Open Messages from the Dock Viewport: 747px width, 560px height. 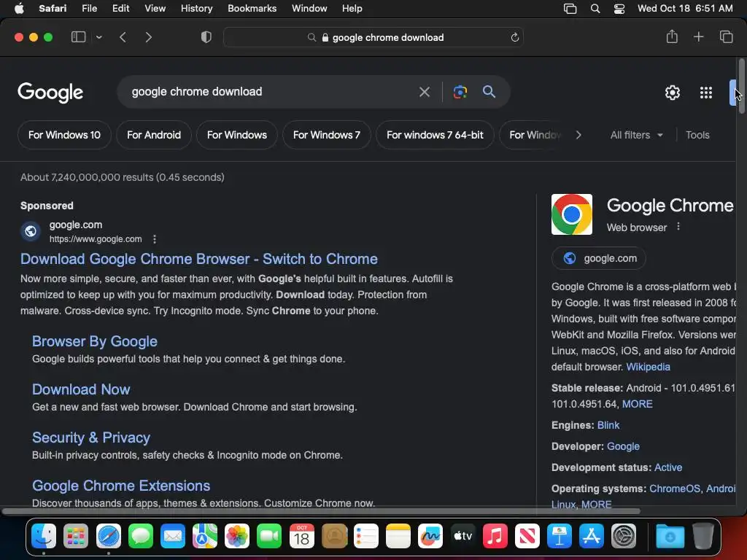pos(141,537)
